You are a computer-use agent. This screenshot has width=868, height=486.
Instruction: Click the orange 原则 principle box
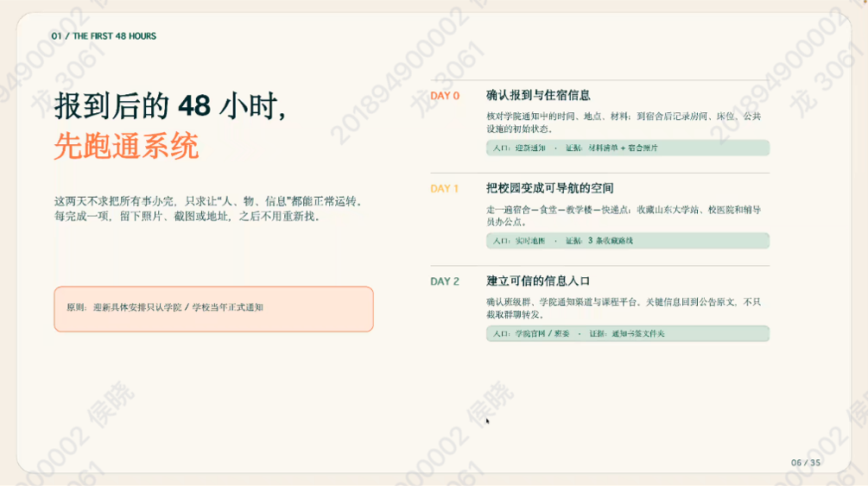pos(213,309)
